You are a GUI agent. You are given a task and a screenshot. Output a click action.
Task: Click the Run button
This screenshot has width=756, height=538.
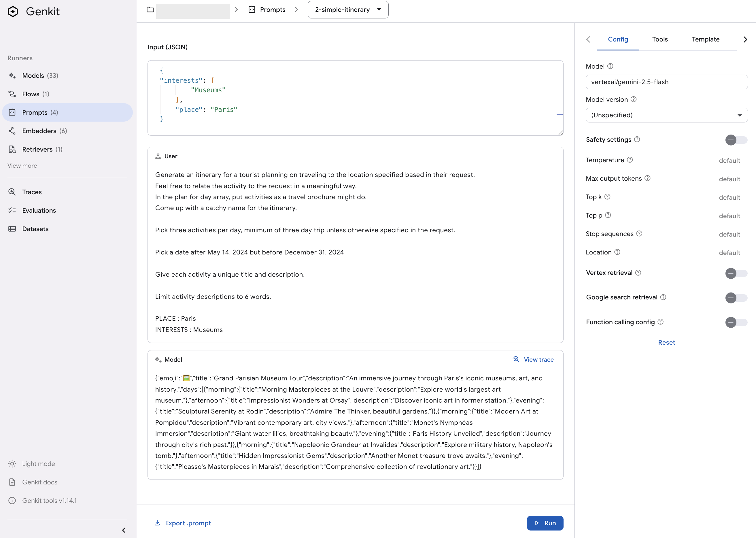pos(545,523)
